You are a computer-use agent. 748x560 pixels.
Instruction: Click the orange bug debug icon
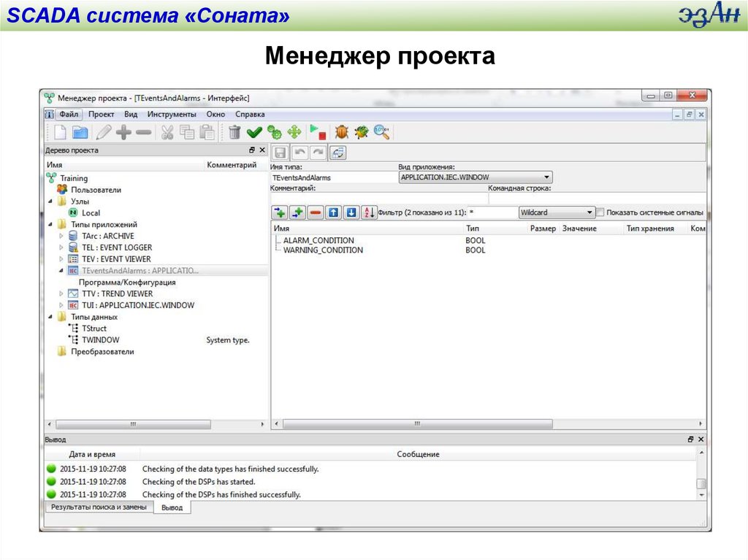point(341,132)
